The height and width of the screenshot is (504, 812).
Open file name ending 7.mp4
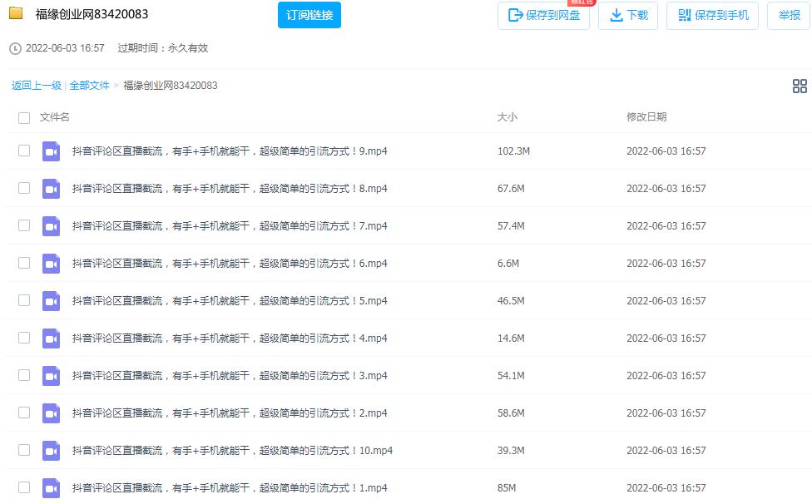click(230, 226)
